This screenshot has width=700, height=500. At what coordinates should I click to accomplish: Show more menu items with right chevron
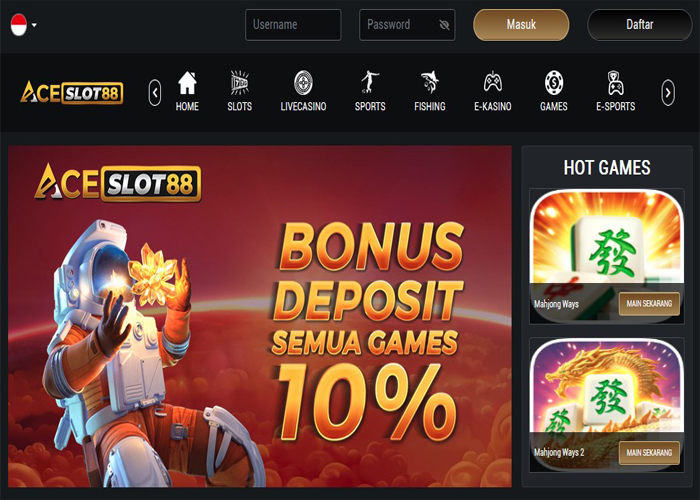click(x=668, y=93)
